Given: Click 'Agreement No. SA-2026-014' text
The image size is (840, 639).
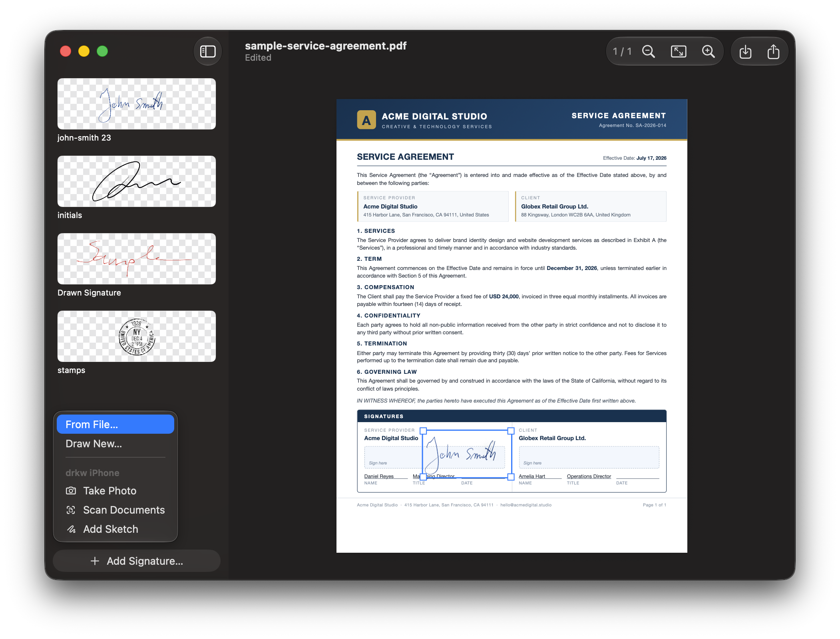Looking at the screenshot, I should pyautogui.click(x=632, y=125).
